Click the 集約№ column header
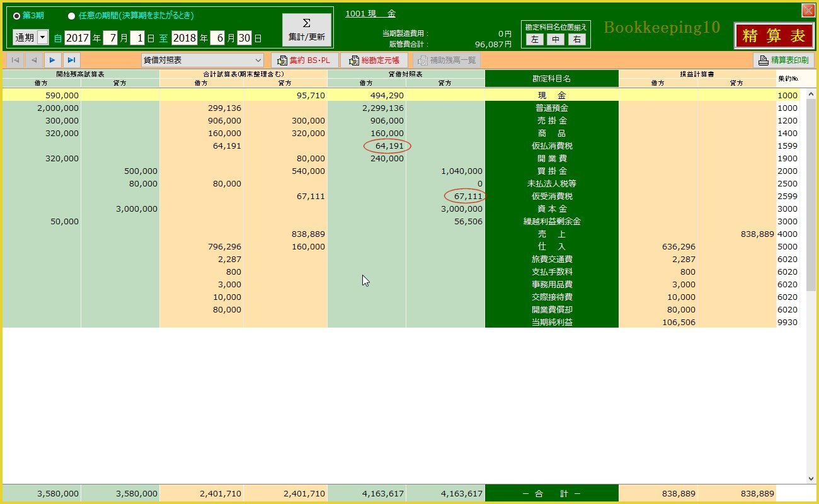The height and width of the screenshot is (504, 819). click(x=787, y=79)
